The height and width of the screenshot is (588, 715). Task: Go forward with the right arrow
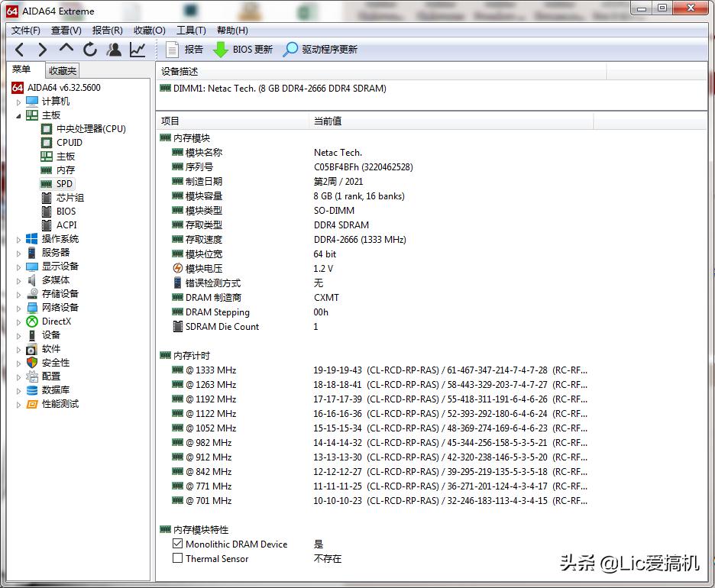(43, 49)
